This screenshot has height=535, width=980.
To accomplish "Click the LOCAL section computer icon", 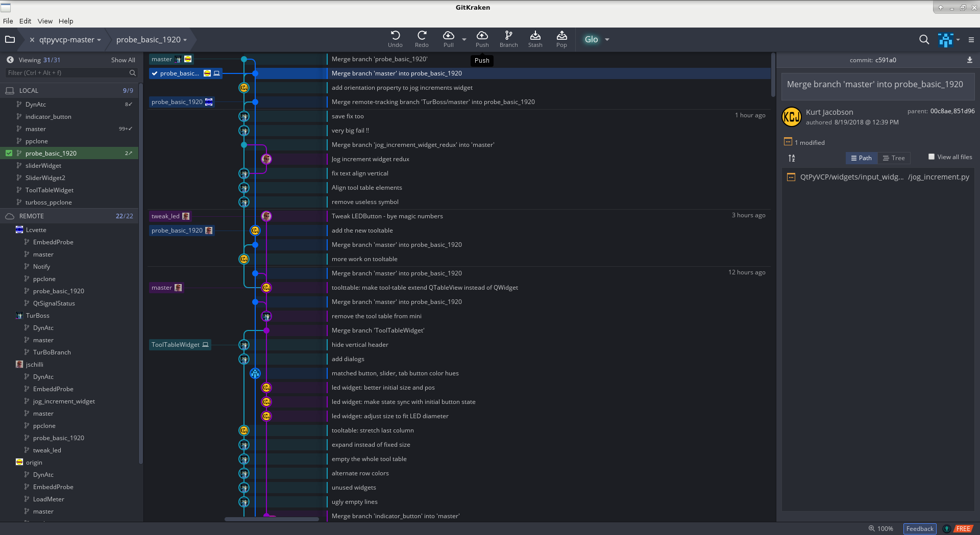I will click(10, 90).
